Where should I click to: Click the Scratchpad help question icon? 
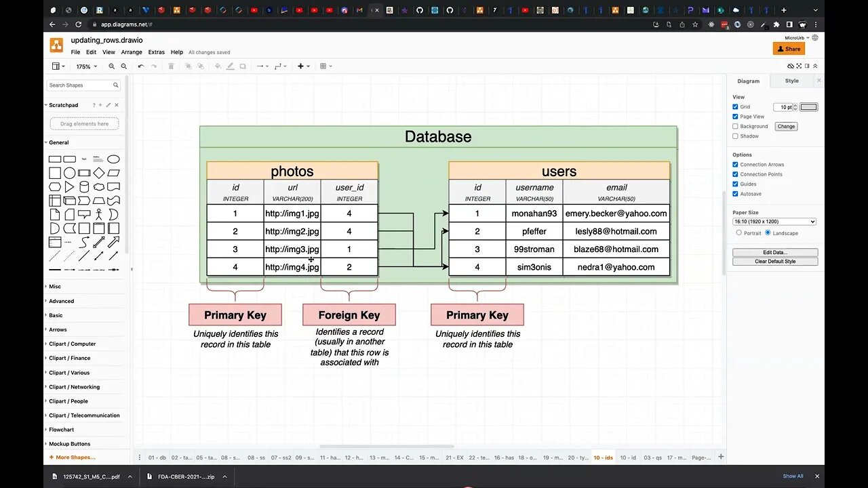[94, 105]
